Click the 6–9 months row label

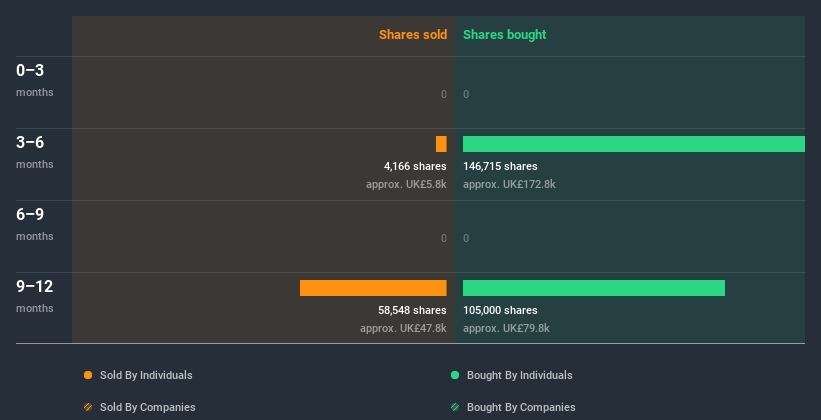click(x=35, y=224)
